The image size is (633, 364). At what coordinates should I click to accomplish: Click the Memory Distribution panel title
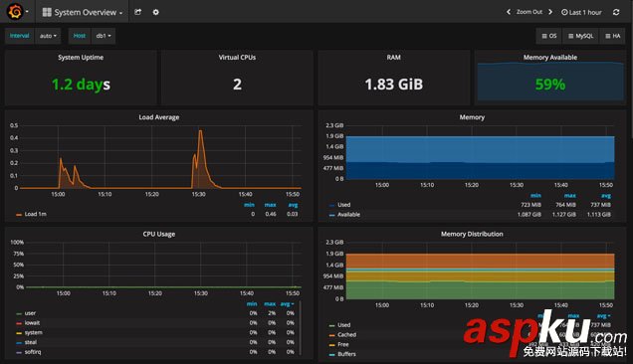pyautogui.click(x=472, y=234)
